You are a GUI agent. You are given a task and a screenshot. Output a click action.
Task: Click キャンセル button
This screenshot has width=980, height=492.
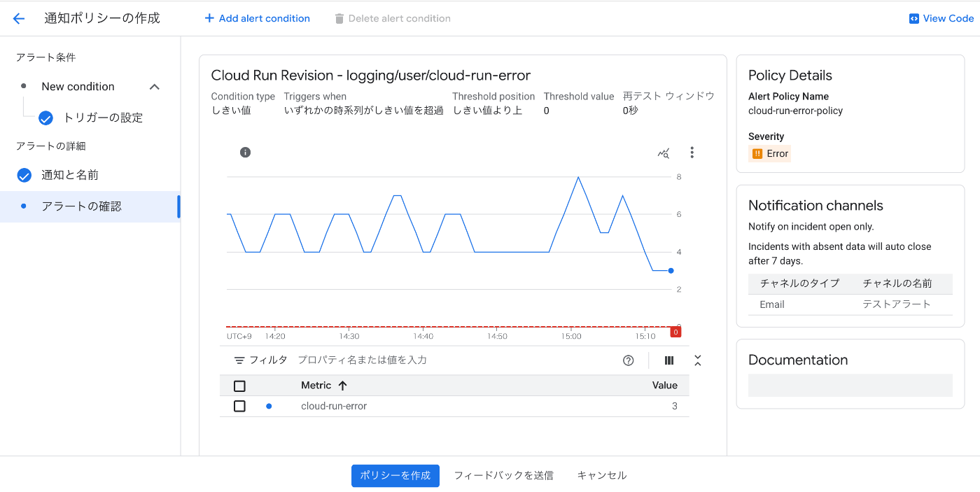click(x=602, y=475)
